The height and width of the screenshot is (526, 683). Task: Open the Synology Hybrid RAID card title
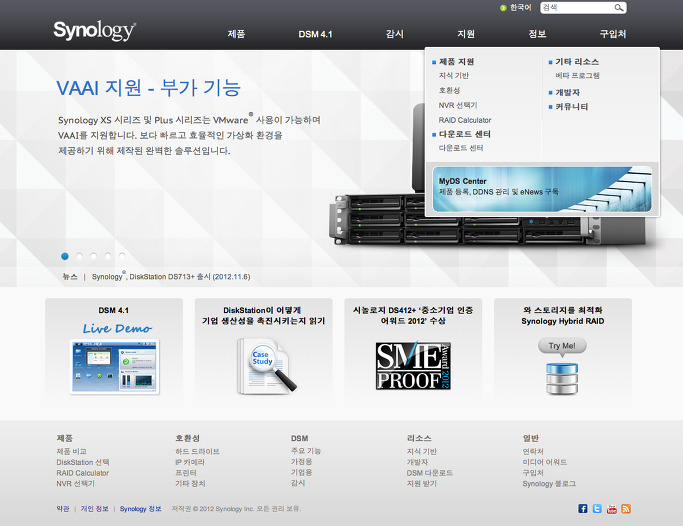tap(563, 316)
